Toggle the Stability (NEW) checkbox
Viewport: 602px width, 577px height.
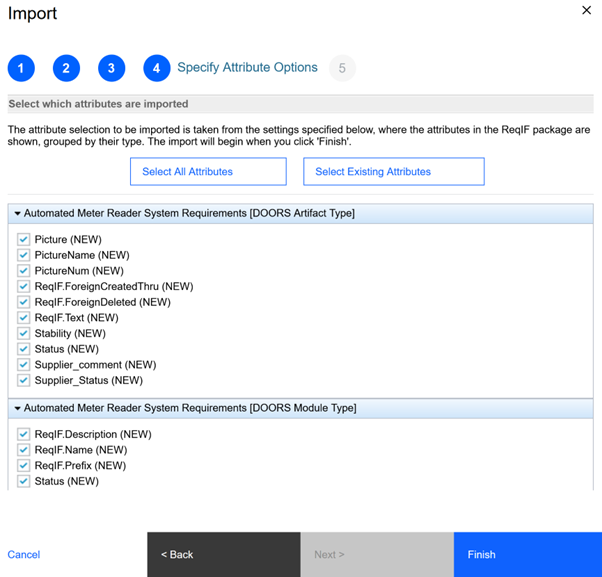pyautogui.click(x=24, y=334)
